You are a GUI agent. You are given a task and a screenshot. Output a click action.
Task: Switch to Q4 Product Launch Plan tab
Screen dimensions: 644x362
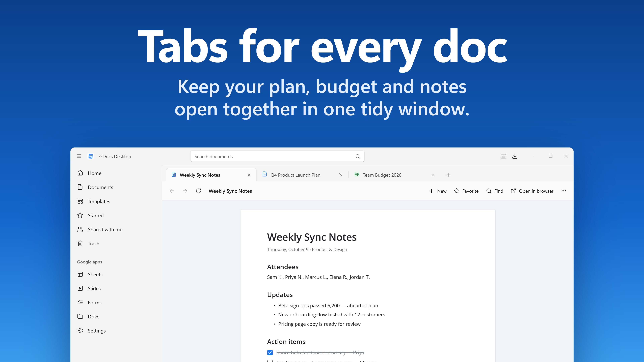point(302,175)
